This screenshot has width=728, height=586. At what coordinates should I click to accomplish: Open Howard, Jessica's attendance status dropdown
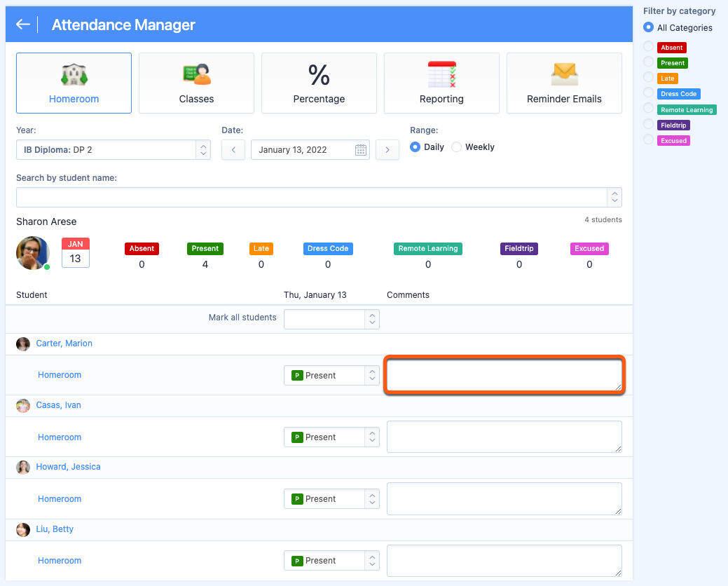point(331,498)
